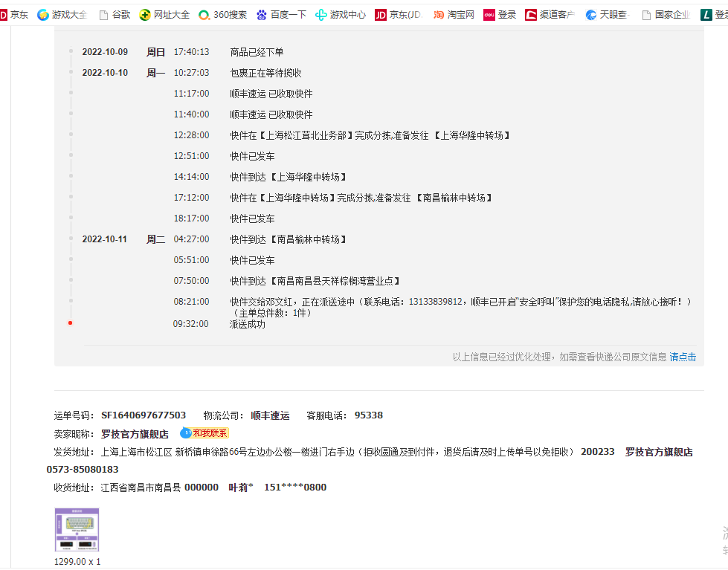
Task: Click the date 2022-10-09
Action: (105, 52)
